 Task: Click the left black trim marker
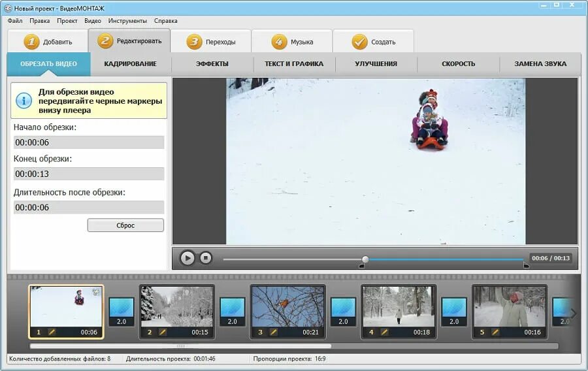pyautogui.click(x=361, y=266)
